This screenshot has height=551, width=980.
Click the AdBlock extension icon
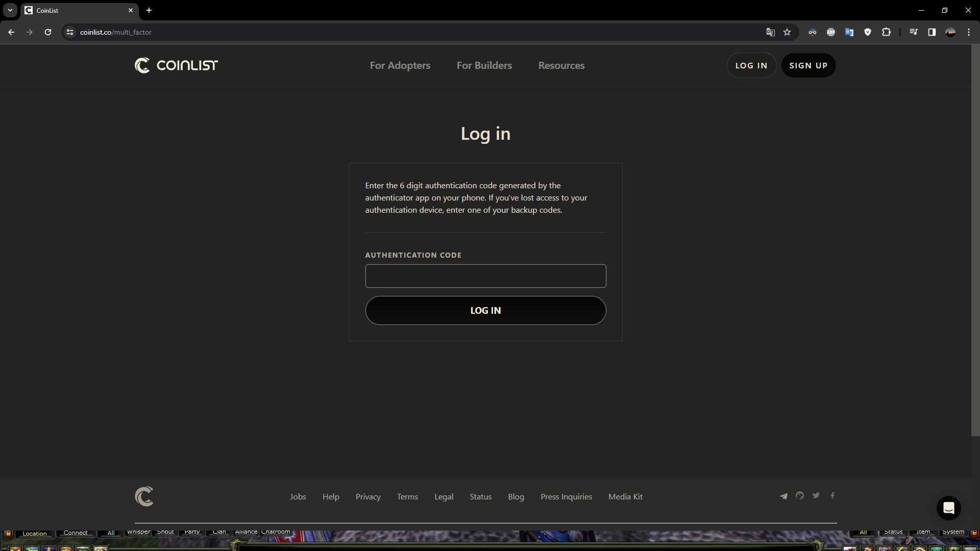831,32
